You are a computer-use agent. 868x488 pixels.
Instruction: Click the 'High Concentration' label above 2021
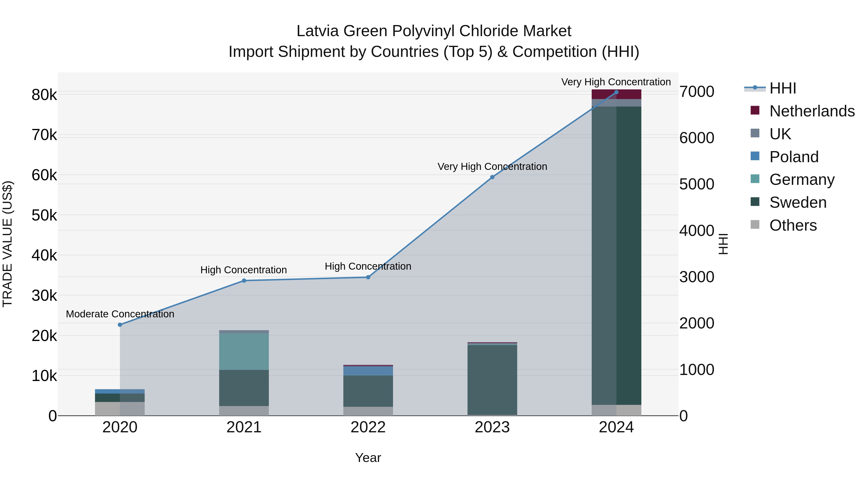(244, 270)
